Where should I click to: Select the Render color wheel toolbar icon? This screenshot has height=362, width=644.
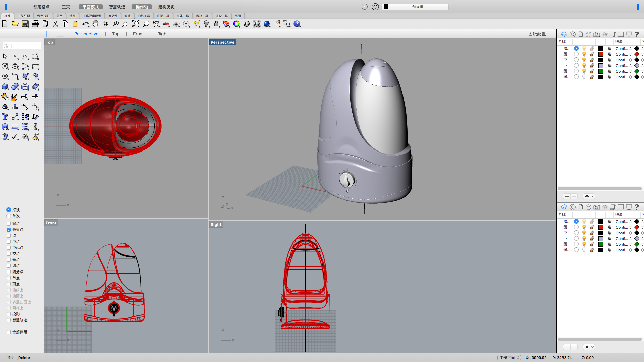click(236, 24)
